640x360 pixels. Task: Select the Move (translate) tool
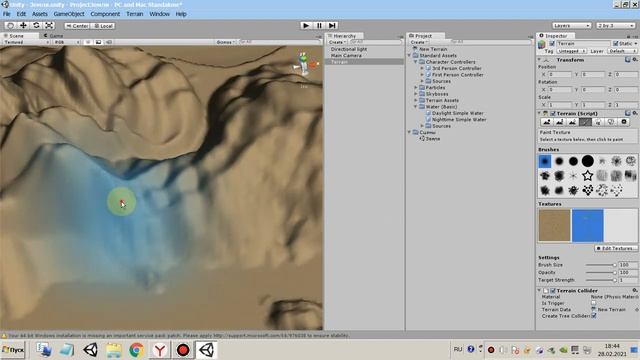[23, 25]
